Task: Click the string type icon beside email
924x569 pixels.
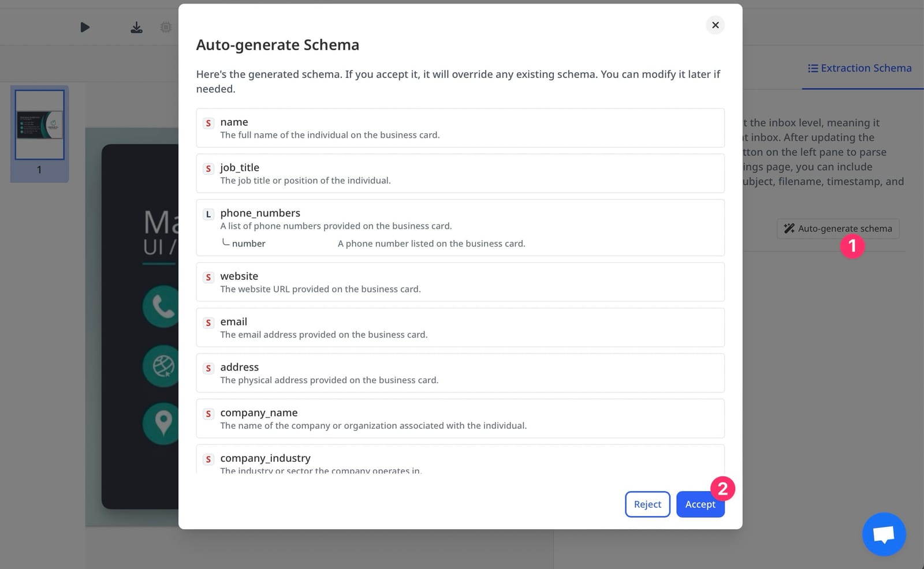Action: pyautogui.click(x=208, y=323)
